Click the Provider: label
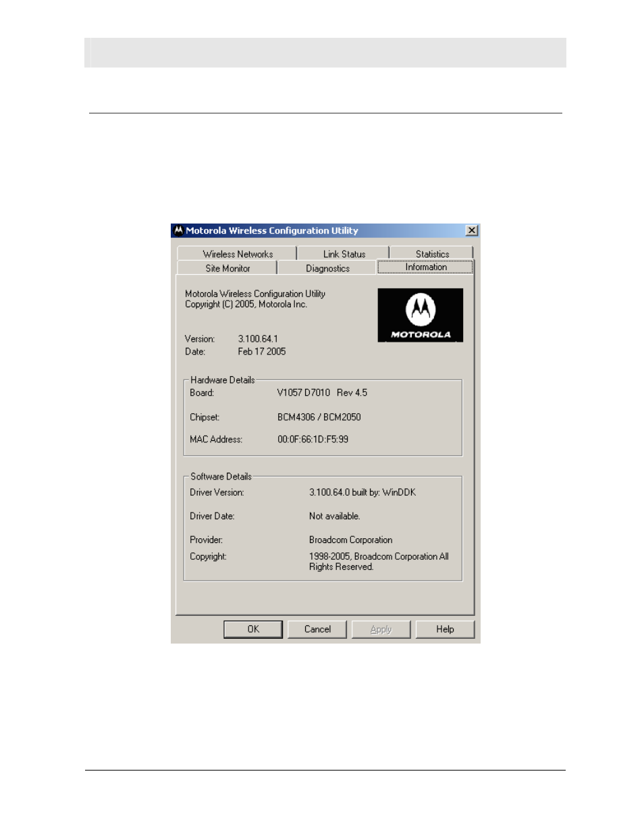The height and width of the screenshot is (834, 644). tap(206, 540)
